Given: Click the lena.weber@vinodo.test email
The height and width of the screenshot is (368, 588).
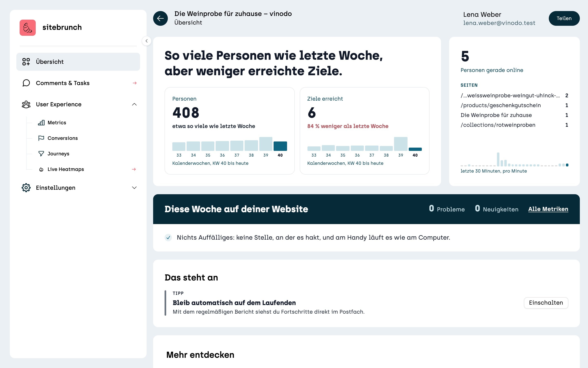Looking at the screenshot, I should [x=499, y=23].
